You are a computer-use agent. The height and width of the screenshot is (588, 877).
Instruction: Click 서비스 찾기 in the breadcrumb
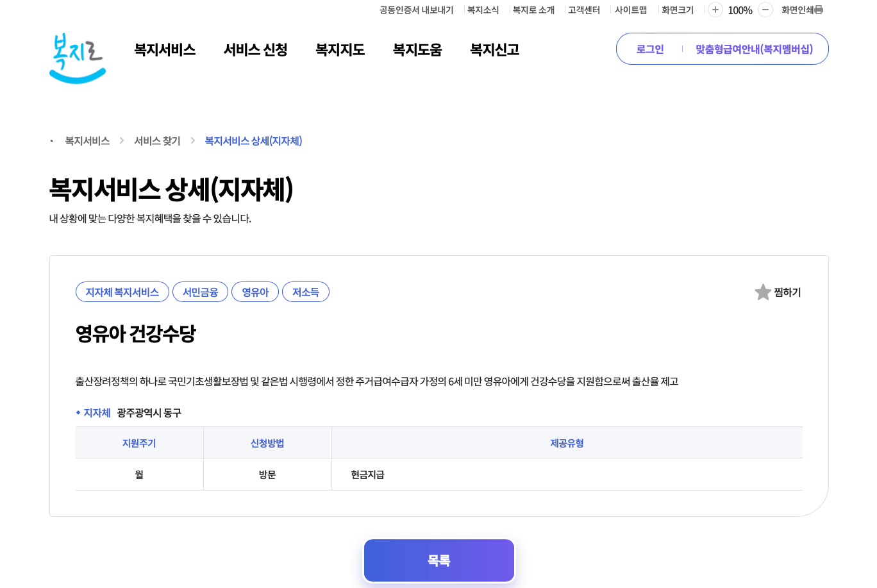[157, 140]
